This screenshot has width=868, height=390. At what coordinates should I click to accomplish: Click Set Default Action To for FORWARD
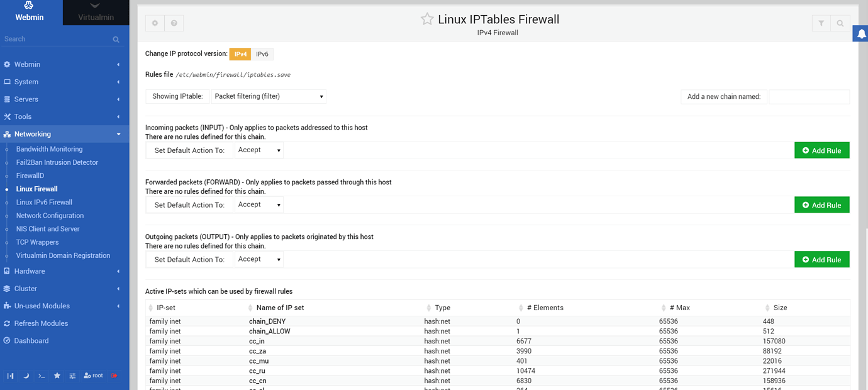pyautogui.click(x=189, y=205)
